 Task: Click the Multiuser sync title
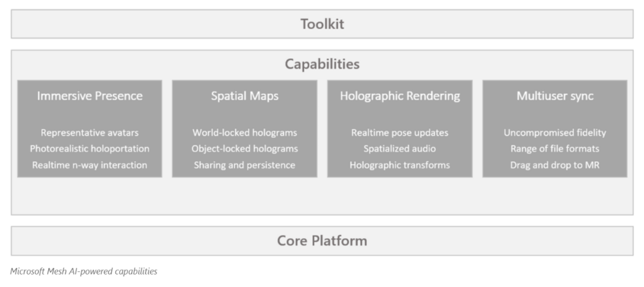point(555,96)
